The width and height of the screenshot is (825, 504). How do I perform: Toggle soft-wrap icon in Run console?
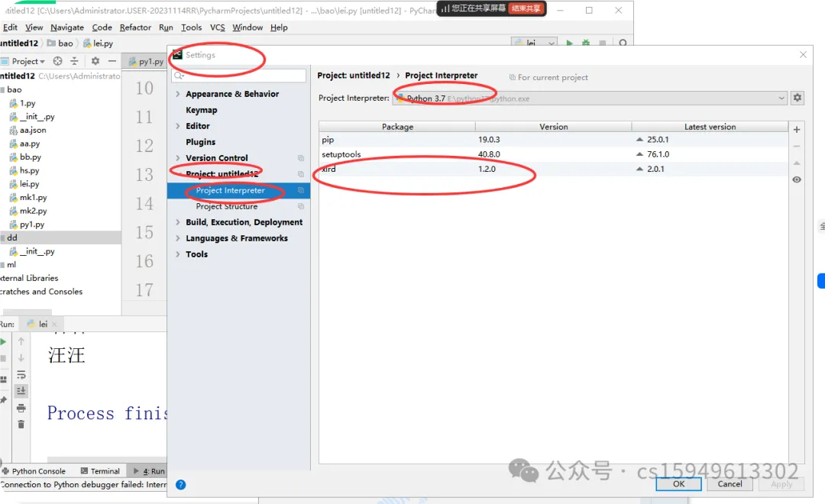(21, 375)
